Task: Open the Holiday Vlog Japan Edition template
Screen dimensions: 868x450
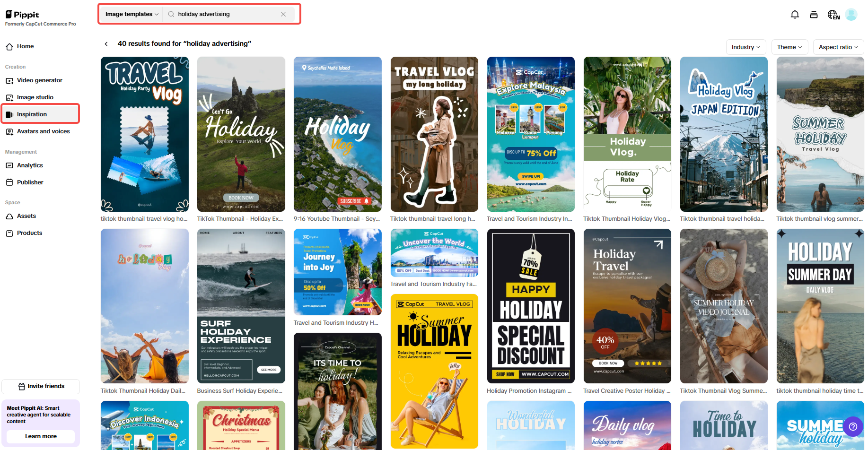Action: click(724, 134)
